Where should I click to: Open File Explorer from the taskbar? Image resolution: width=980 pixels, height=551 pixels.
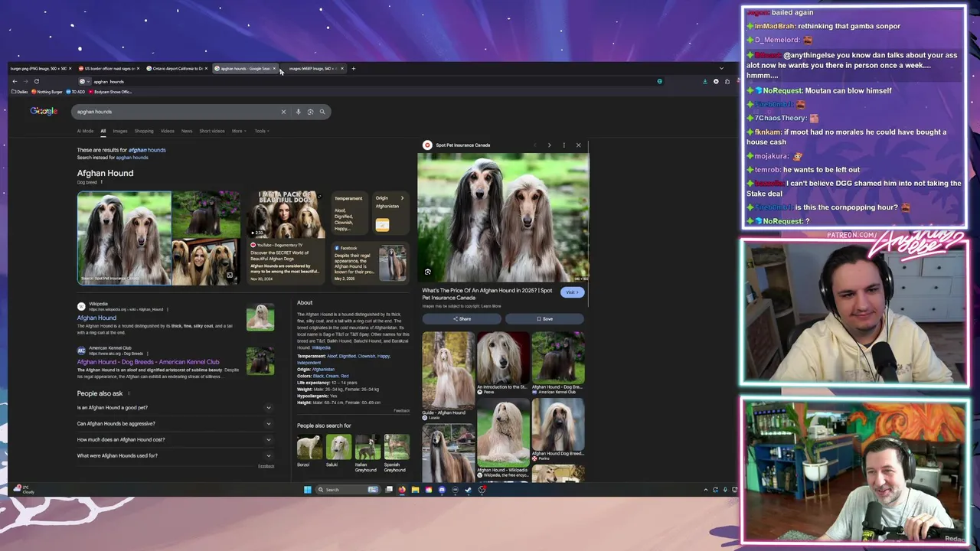pyautogui.click(x=415, y=490)
